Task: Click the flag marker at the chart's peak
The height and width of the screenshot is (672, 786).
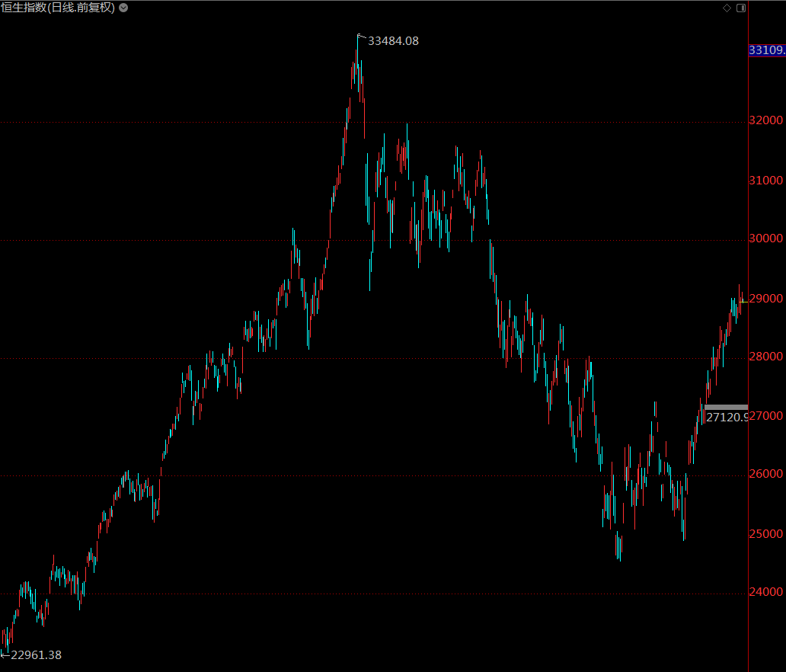Action: (x=361, y=36)
